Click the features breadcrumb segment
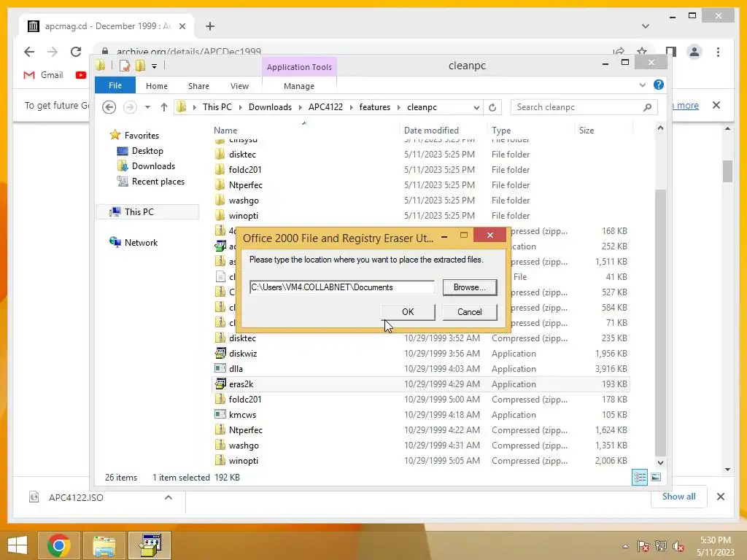The width and height of the screenshot is (747, 560). [x=374, y=107]
